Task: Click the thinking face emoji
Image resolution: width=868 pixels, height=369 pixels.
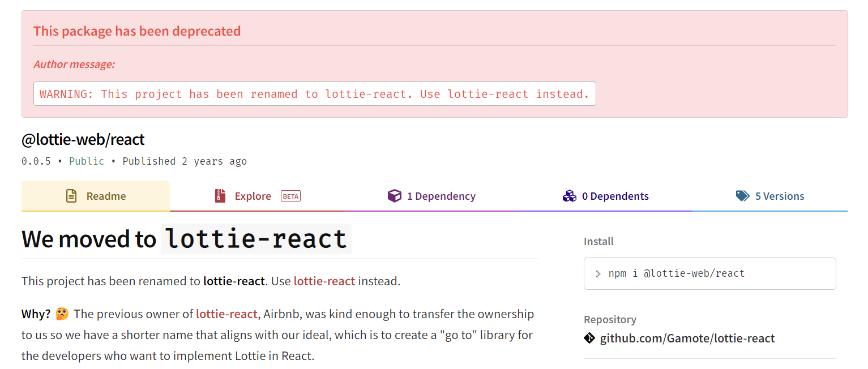Action: (62, 314)
